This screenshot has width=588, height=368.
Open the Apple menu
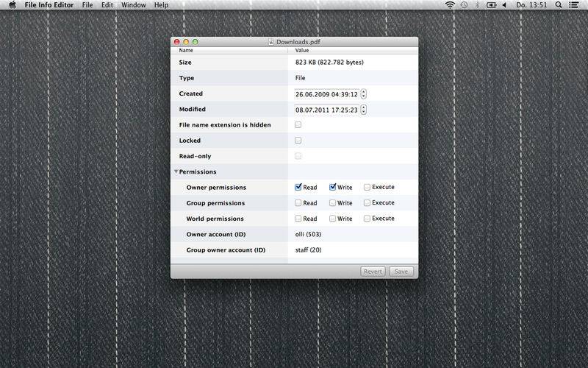[12, 5]
